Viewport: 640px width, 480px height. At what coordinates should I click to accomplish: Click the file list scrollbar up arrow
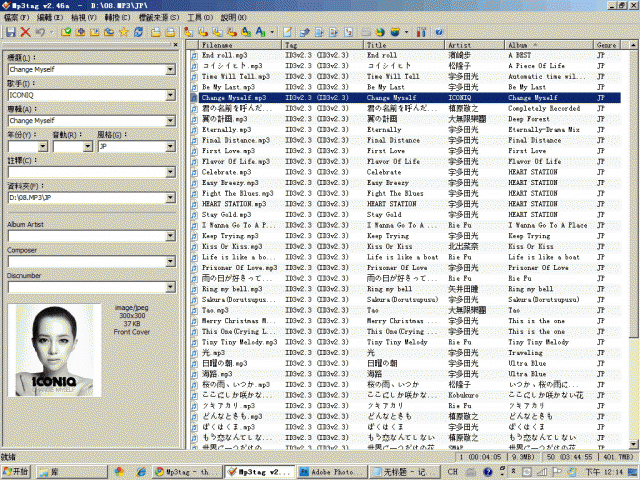(633, 45)
